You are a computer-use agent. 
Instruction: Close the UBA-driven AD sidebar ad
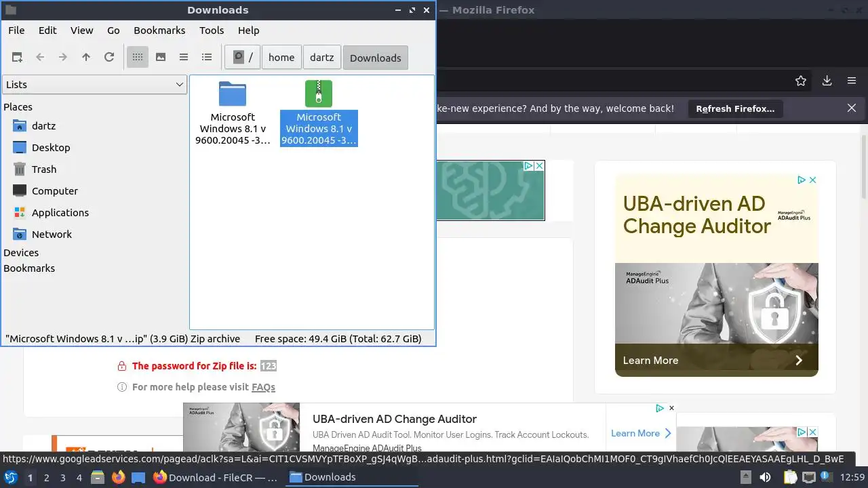(x=813, y=180)
